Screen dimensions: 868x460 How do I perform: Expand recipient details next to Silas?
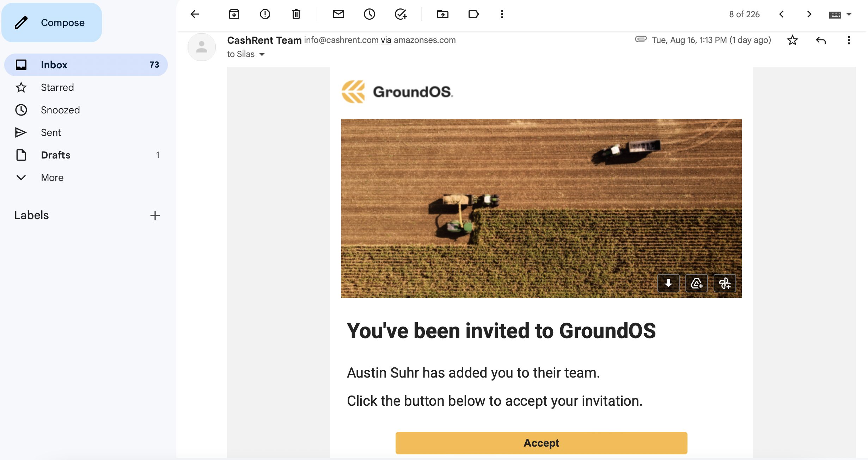point(262,54)
